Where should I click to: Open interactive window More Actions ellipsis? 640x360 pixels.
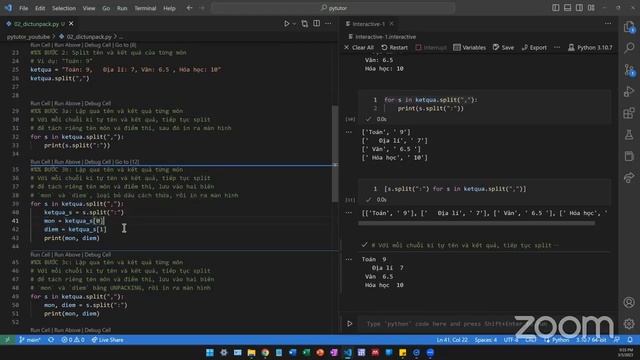tap(608, 24)
